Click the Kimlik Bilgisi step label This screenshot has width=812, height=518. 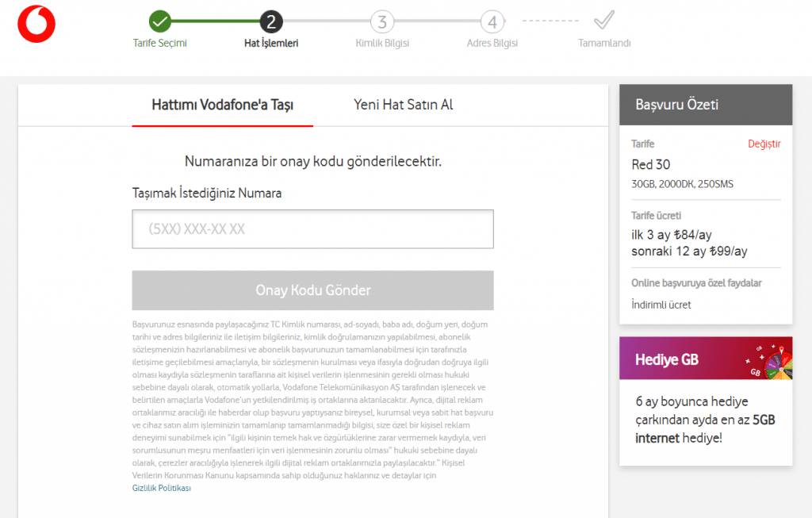pyautogui.click(x=382, y=43)
